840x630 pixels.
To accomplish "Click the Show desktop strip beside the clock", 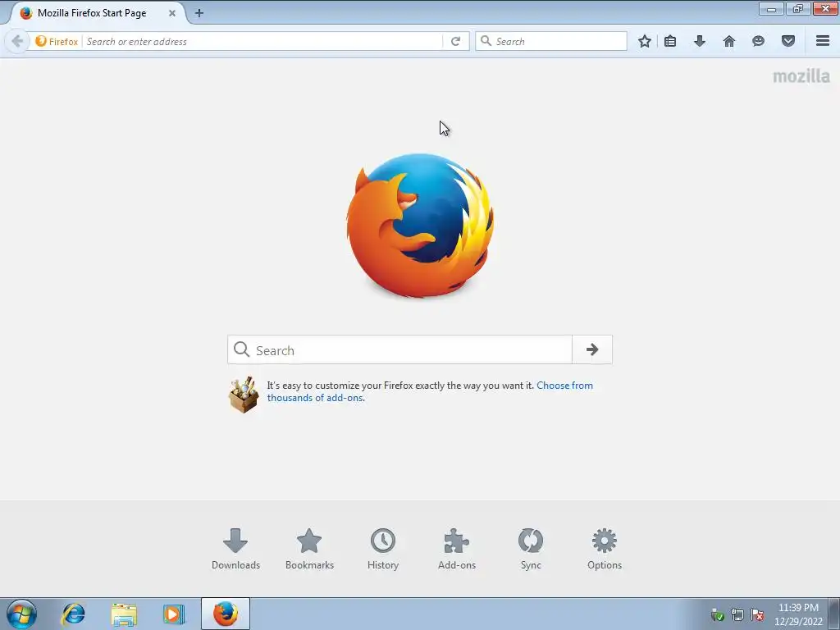I will tap(834, 614).
